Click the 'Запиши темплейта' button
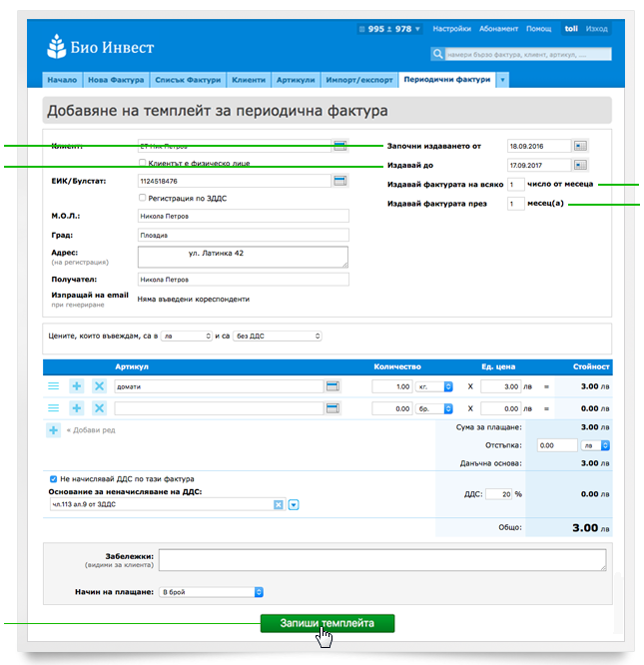The height and width of the screenshot is (665, 644). tap(327, 623)
